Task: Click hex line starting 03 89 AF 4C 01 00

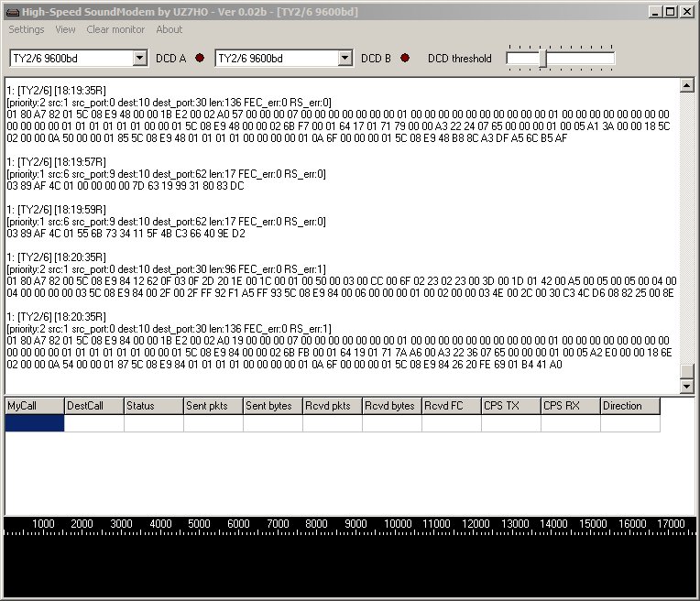Action: pos(126,186)
